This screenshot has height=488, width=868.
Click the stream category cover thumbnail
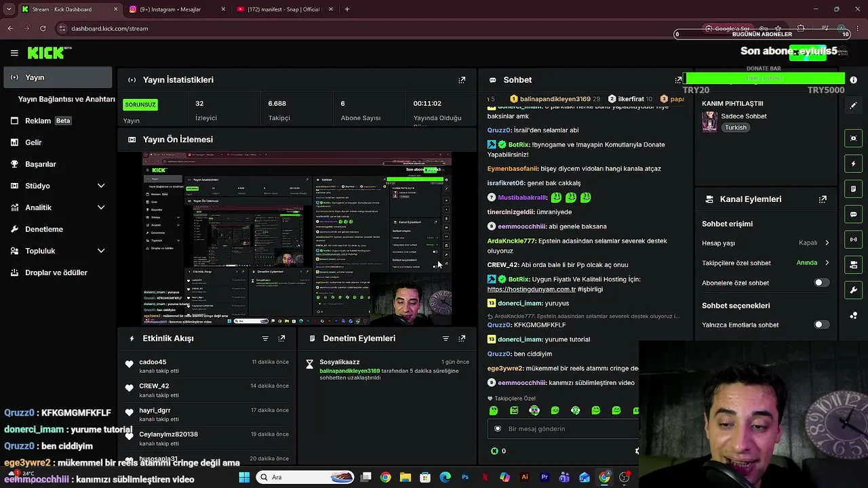pos(709,121)
